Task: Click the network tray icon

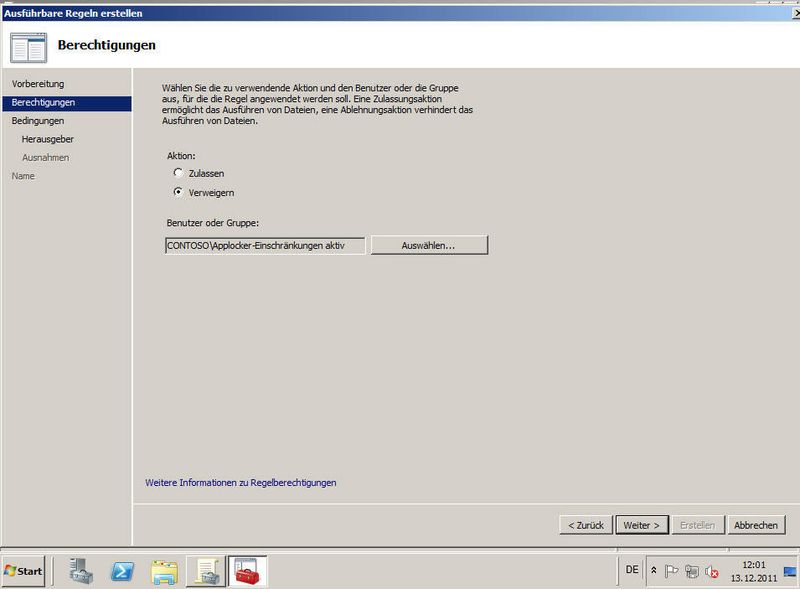Action: 692,571
